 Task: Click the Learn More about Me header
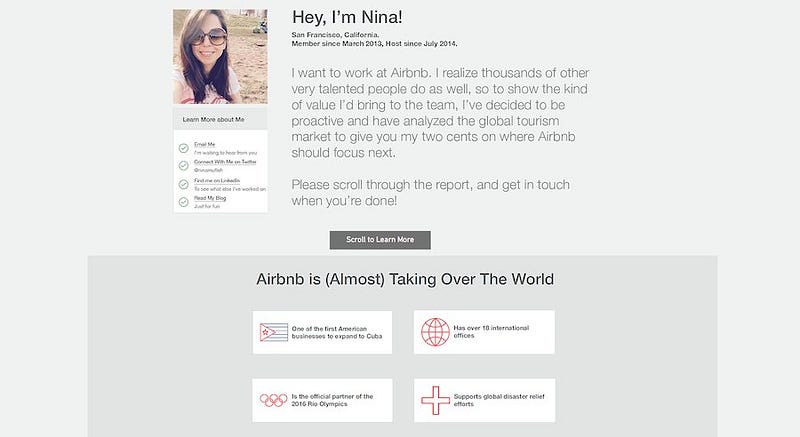(x=220, y=119)
